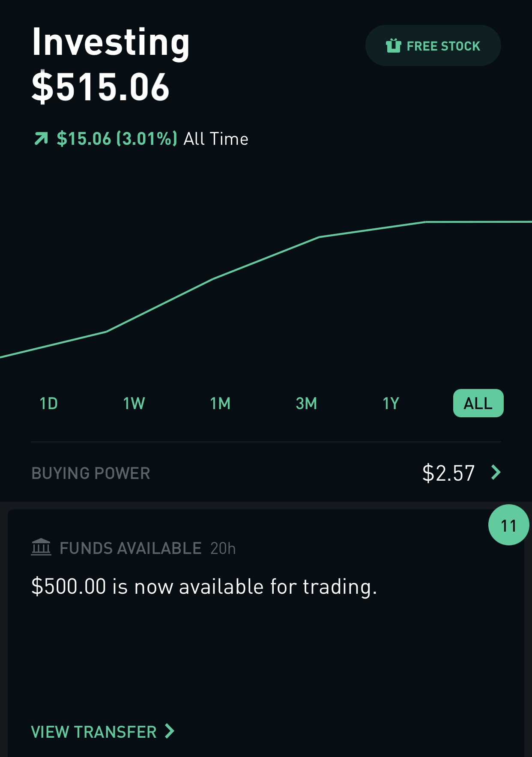Select the 1D chart range

coord(48,404)
